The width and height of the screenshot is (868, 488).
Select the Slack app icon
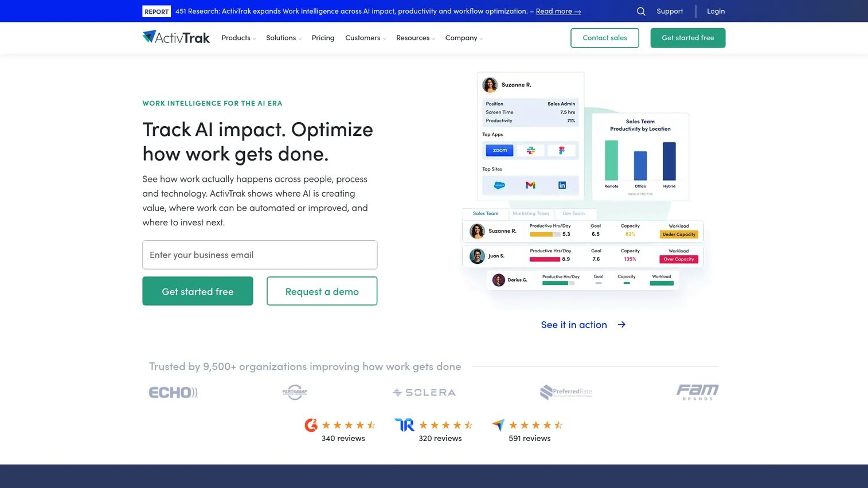click(531, 150)
